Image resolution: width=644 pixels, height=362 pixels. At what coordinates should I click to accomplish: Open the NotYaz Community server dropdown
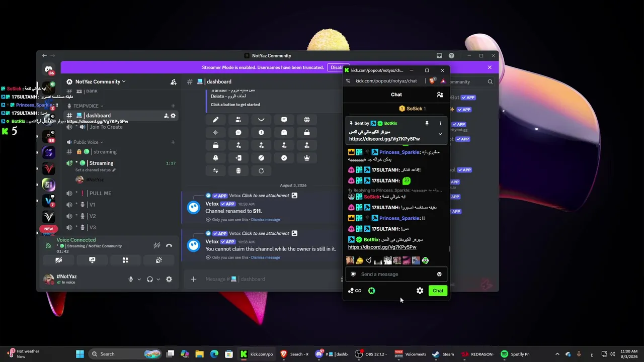click(100, 81)
